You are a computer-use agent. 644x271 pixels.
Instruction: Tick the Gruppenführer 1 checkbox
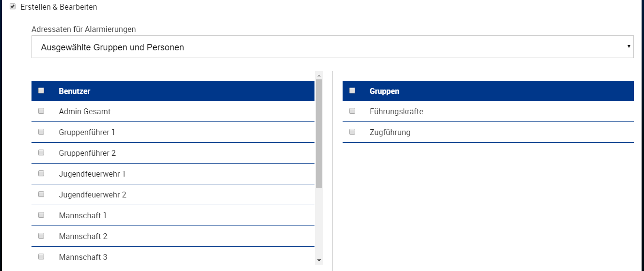(41, 132)
